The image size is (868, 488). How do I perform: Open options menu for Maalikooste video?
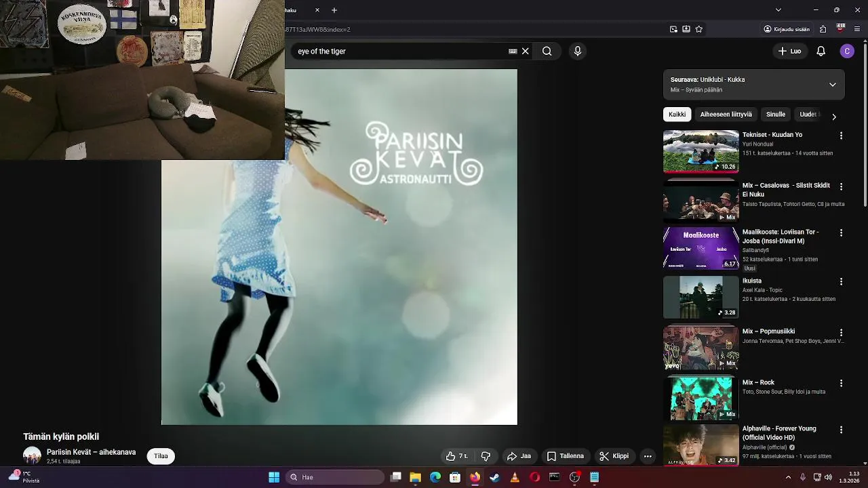(841, 232)
